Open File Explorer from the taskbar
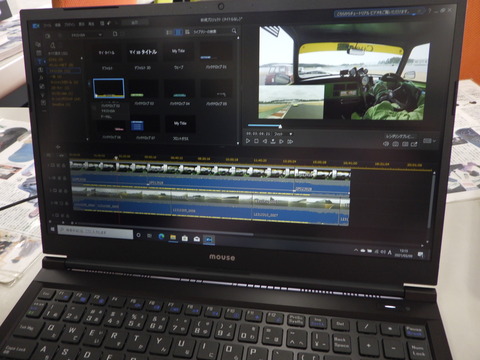This screenshot has width=480, height=360. (x=173, y=237)
